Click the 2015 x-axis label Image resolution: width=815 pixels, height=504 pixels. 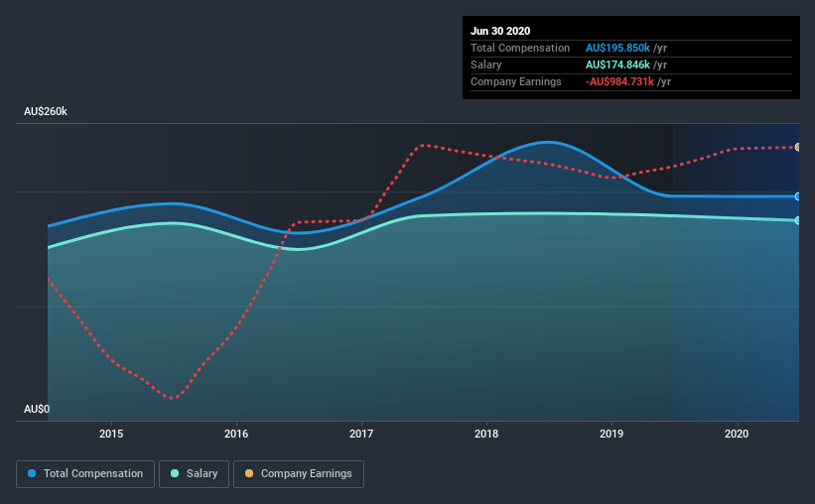tap(111, 434)
